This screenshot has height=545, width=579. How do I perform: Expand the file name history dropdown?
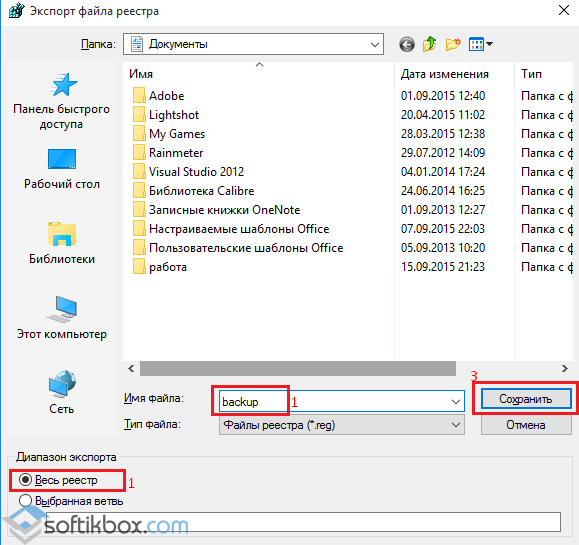click(456, 401)
